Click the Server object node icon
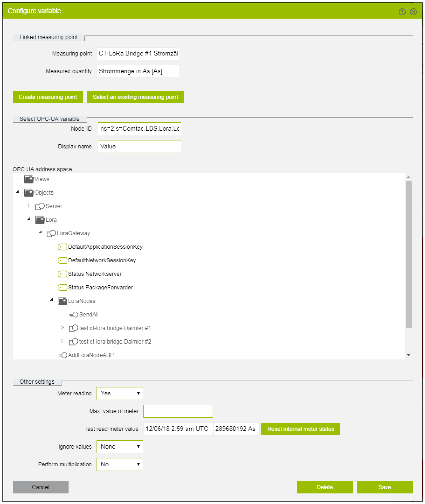Screen dimensions: 425x504 pos(40,206)
